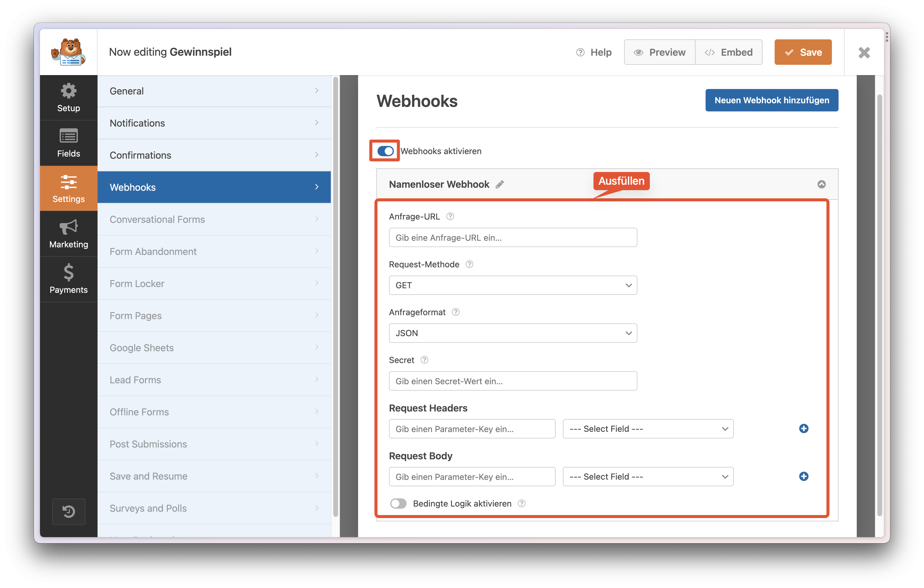Viewport: 924px width, 588px height.
Task: Open Request Headers Select Field dropdown
Action: pos(648,429)
